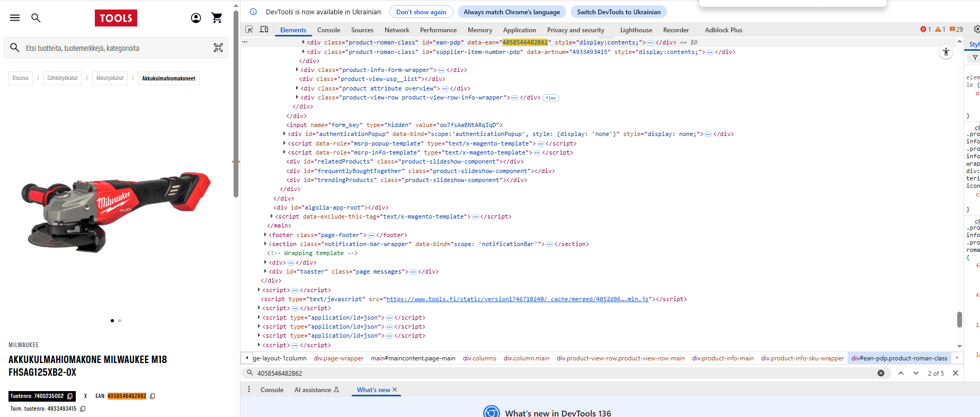Open the AI assistance drawer tab
The height and width of the screenshot is (417, 980).
coord(317,389)
